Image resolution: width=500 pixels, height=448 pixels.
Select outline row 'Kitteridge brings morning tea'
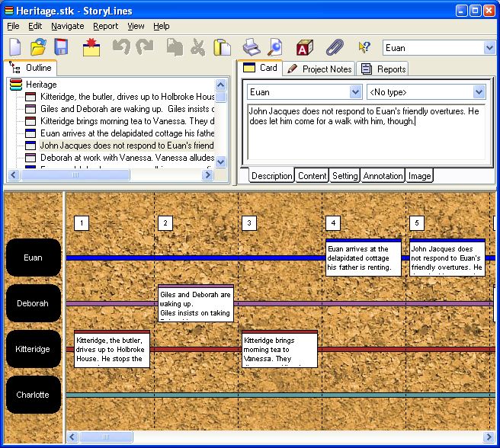(127, 121)
